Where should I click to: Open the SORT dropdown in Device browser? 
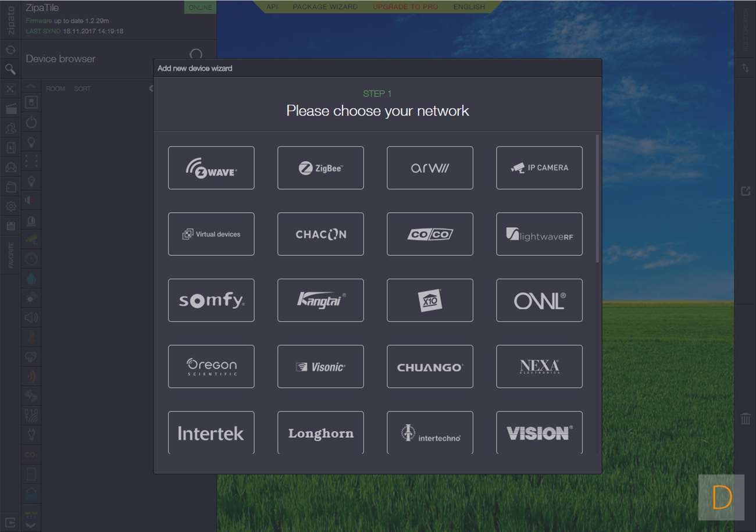coord(82,89)
